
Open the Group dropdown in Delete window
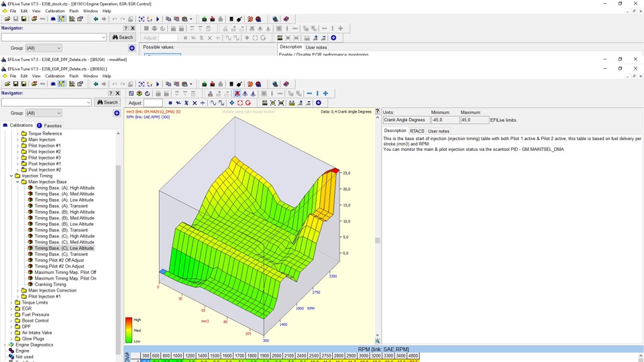tap(44, 113)
